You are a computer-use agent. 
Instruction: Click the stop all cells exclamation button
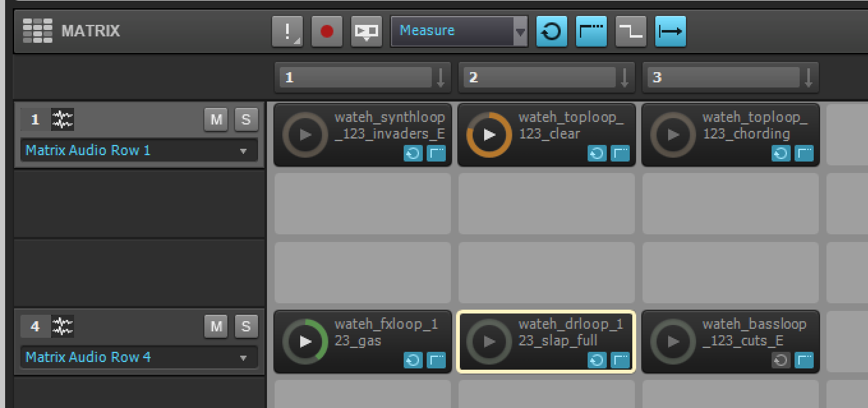point(287,31)
